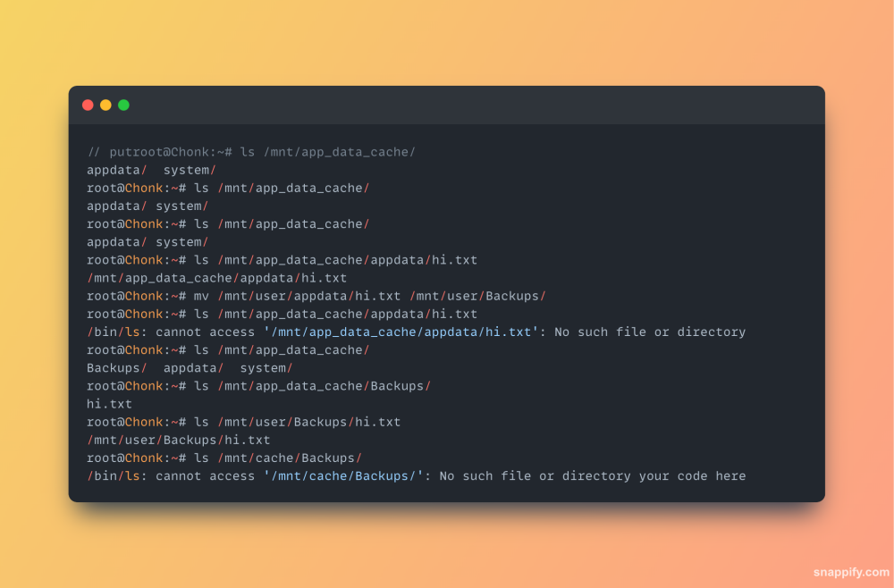Click the '/mnt/app_data_cache/appdata/hi.txt' output line
Image resolution: width=894 pixels, height=588 pixels.
pyautogui.click(x=216, y=278)
